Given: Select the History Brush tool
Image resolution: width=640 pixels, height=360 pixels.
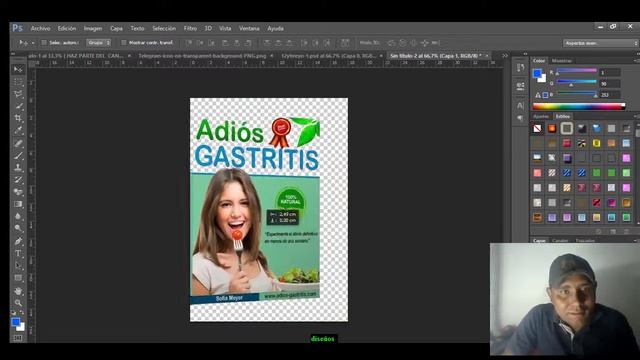Looking at the screenshot, I should pos(18,180).
